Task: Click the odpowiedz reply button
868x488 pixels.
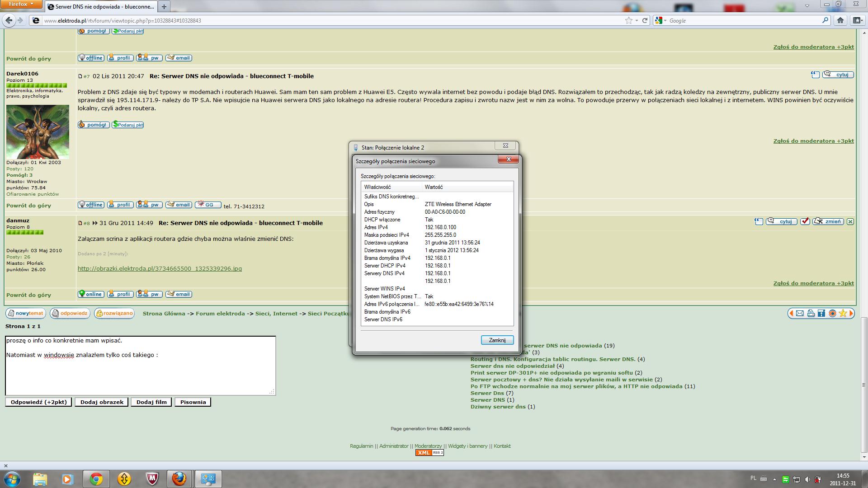Action: coord(70,313)
